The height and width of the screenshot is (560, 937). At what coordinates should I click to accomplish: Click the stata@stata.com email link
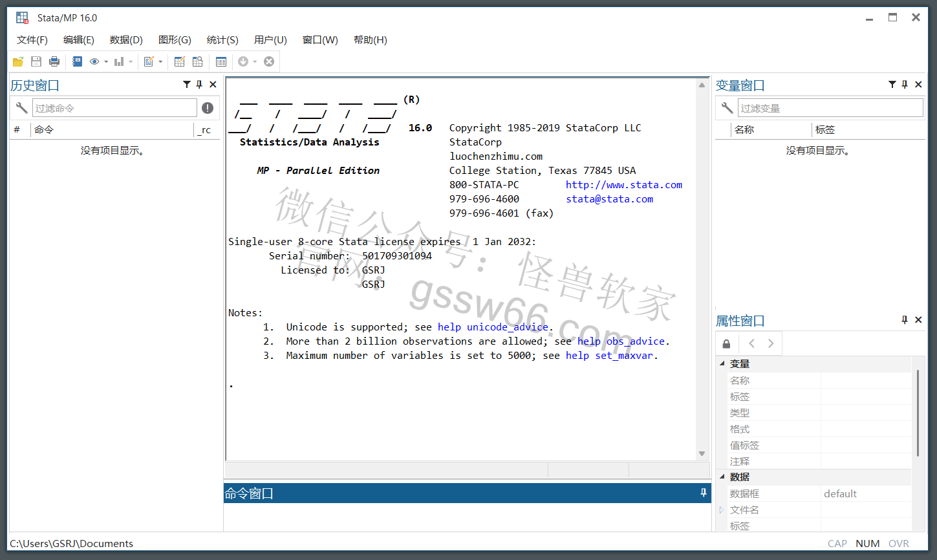610,199
